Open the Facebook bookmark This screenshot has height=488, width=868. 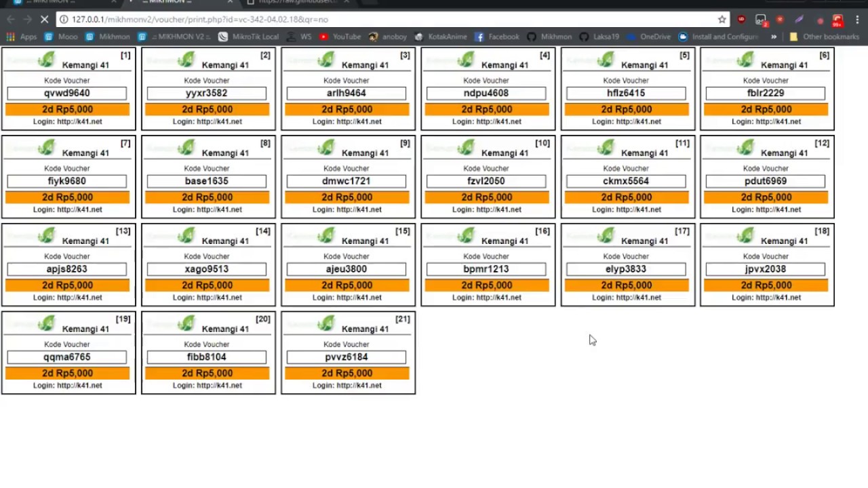point(497,37)
